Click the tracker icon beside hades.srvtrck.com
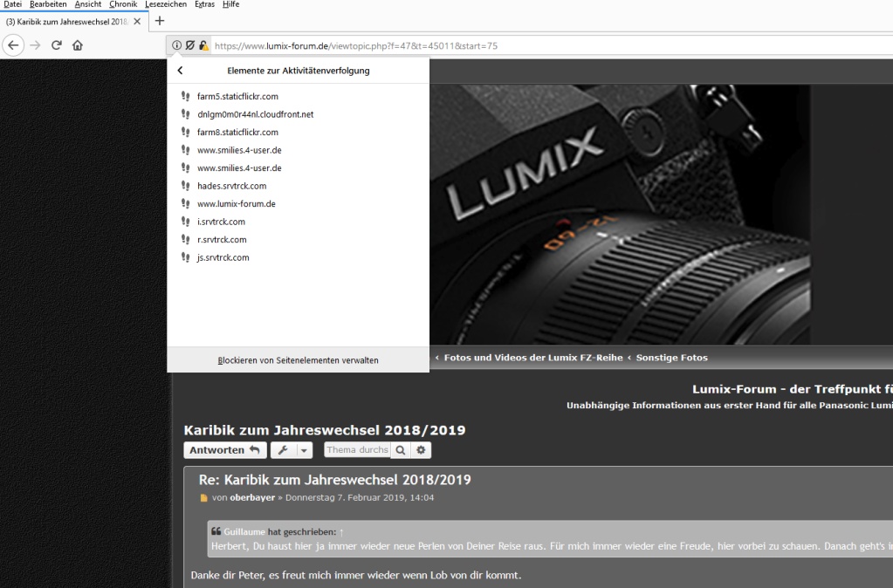 [185, 186]
